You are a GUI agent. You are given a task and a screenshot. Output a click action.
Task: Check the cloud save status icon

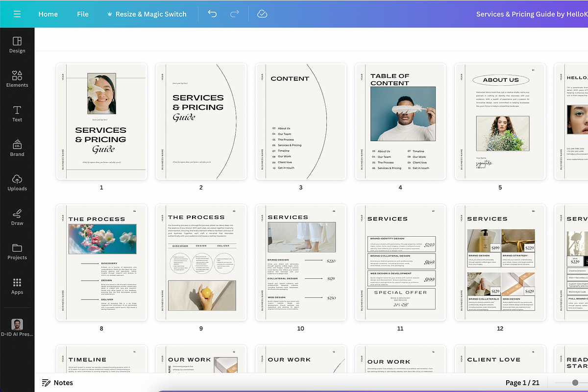click(262, 14)
